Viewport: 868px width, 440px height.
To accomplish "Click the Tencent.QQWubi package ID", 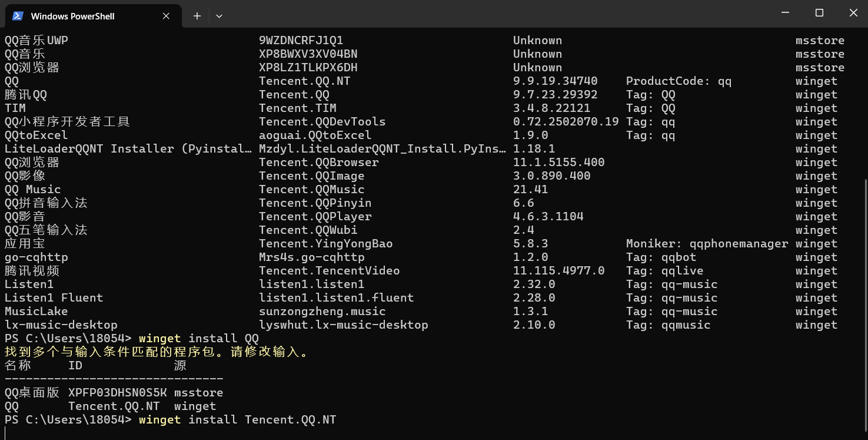I will tap(308, 230).
